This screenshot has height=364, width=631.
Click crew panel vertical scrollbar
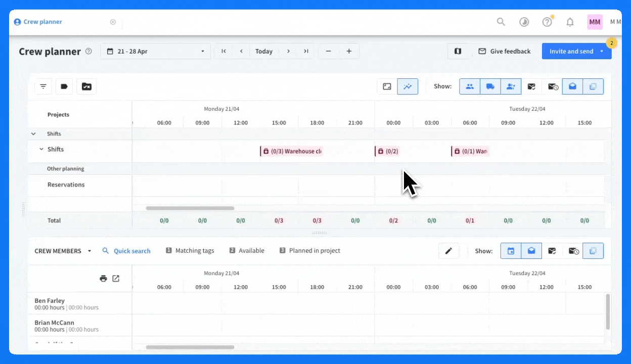(608, 311)
